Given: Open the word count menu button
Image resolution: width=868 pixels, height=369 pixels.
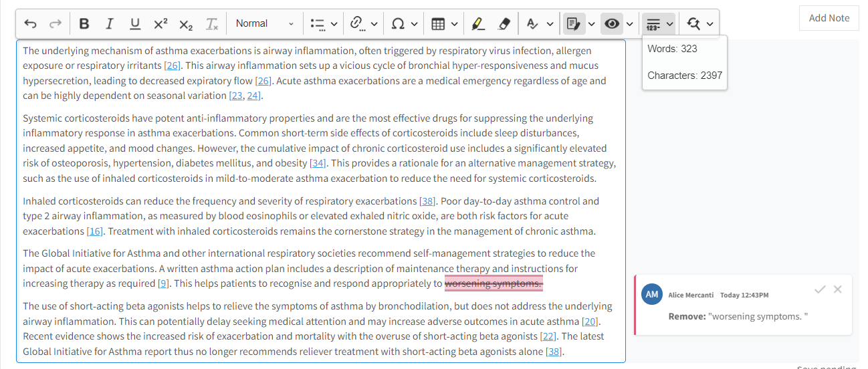Looking at the screenshot, I should click(x=653, y=24).
